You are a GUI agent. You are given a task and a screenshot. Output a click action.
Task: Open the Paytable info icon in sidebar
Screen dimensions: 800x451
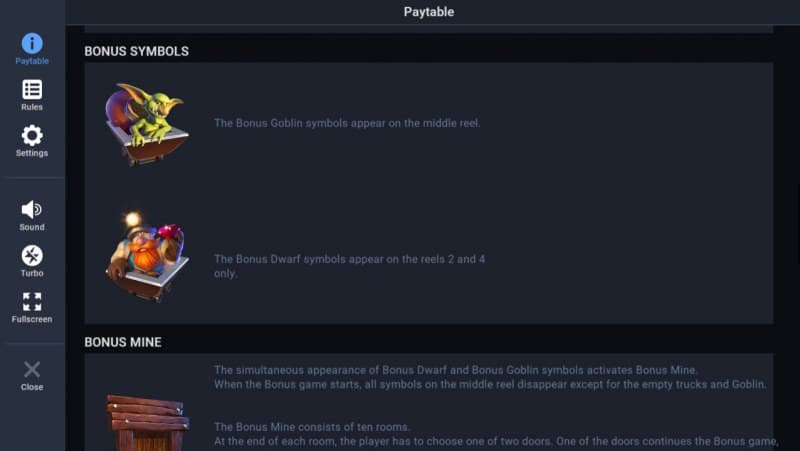(32, 44)
